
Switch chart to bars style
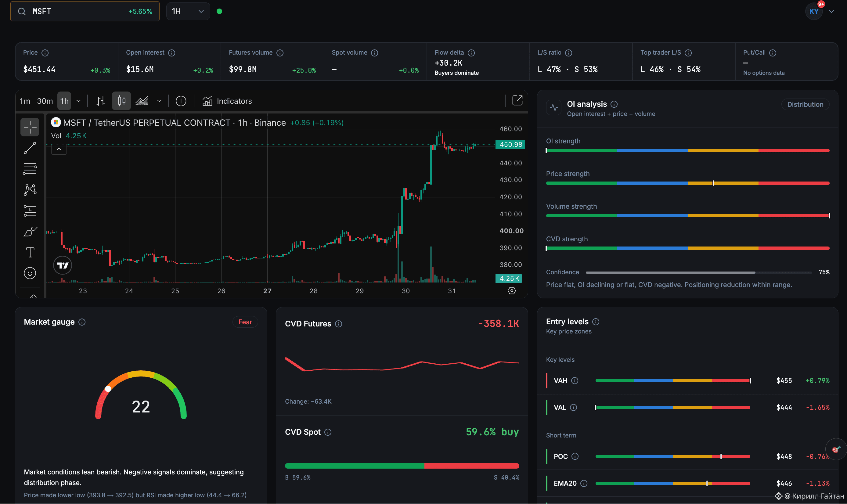(101, 101)
